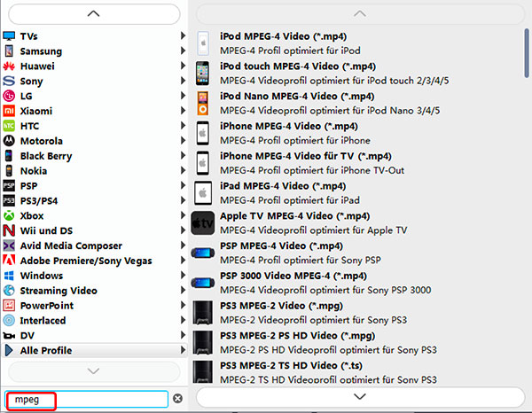
Task: Expand the Huawei submenu arrow
Action: [x=183, y=66]
